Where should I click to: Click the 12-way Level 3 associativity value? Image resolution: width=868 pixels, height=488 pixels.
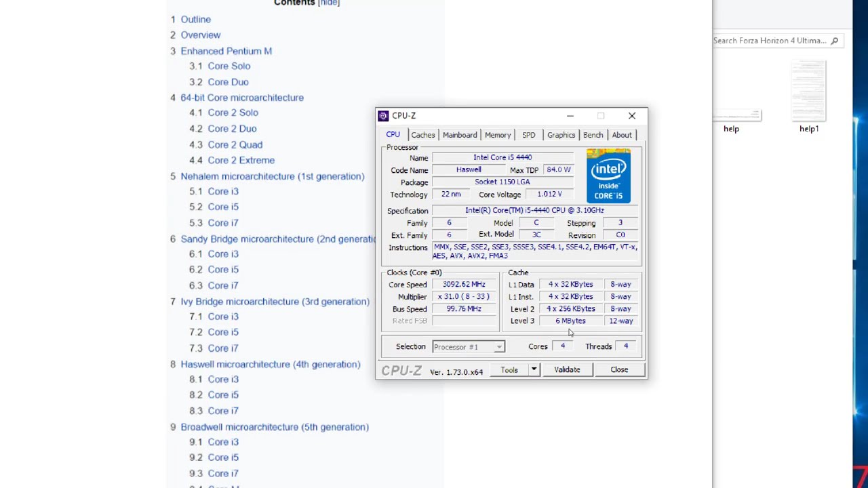621,321
